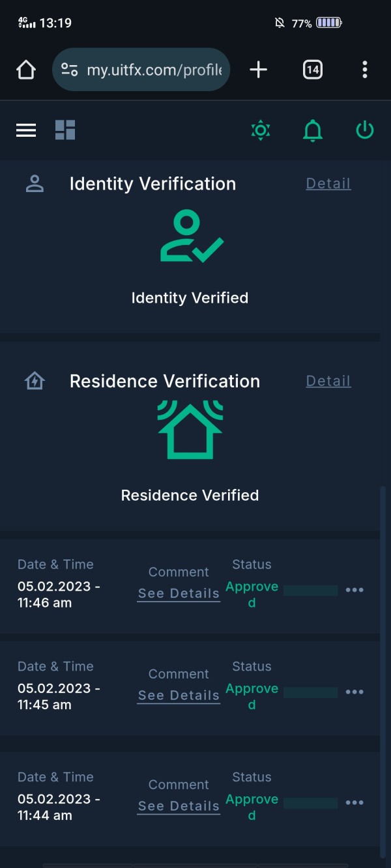Viewport: 391px width, 868px height.
Task: See Details for the 11:46 am entry
Action: click(179, 593)
